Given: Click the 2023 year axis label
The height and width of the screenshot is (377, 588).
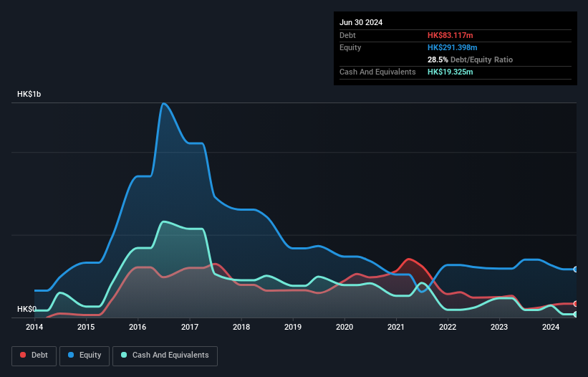Looking at the screenshot, I should pyautogui.click(x=499, y=327).
